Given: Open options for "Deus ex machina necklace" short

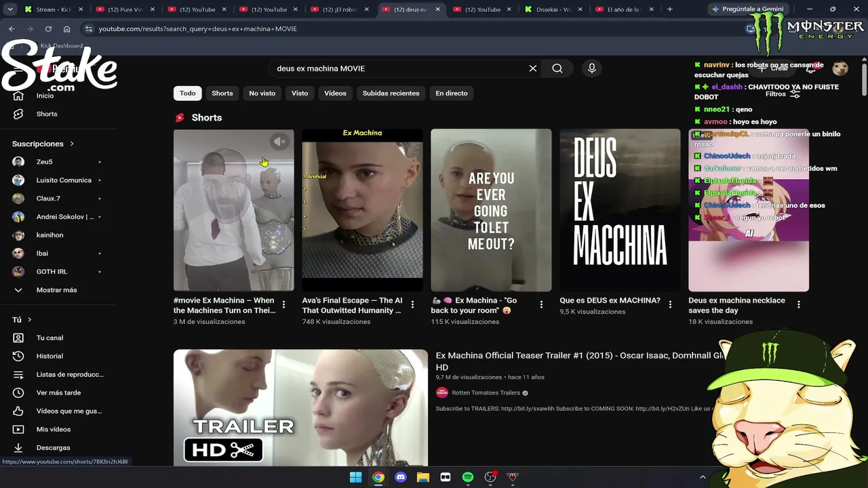Looking at the screenshot, I should pyautogui.click(x=799, y=305).
